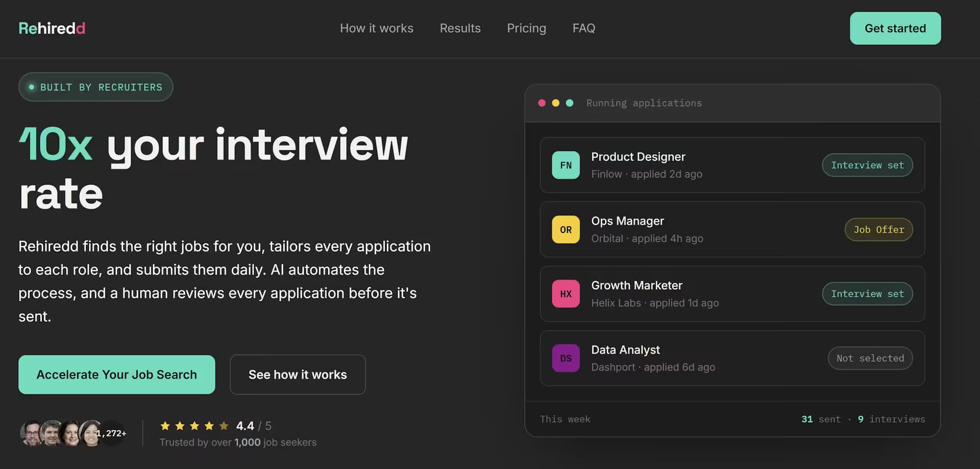Click the 31 sent statistic
This screenshot has width=980, height=469.
(821, 419)
